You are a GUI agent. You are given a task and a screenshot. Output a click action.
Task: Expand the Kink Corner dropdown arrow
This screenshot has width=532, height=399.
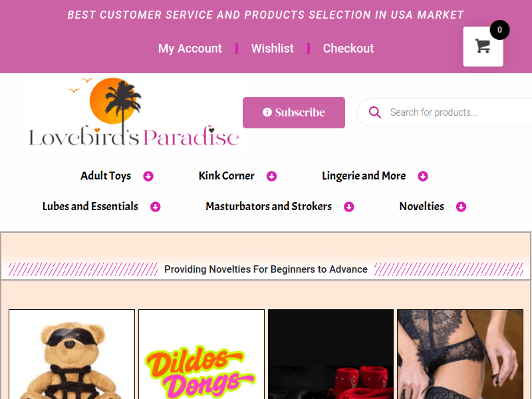[271, 176]
